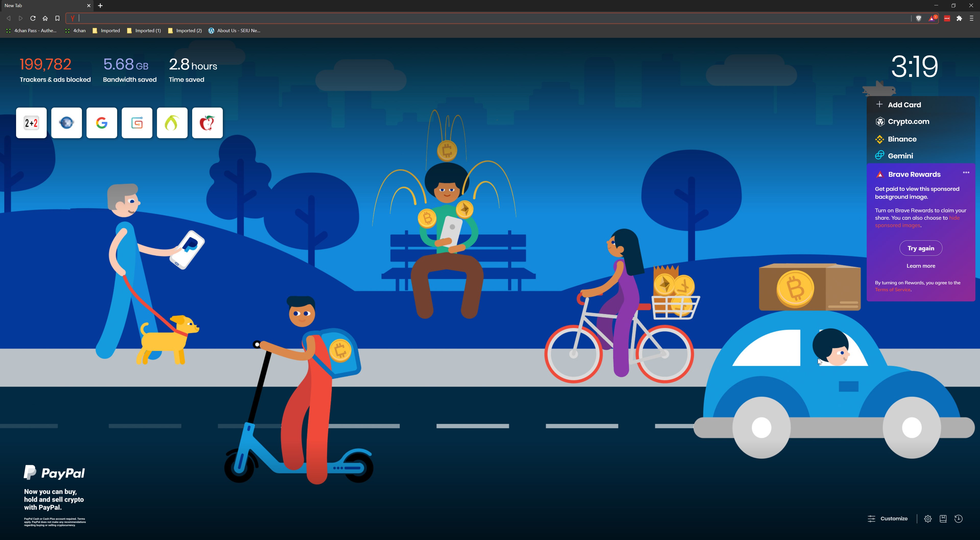Expand the Imported (1) bookmarks folder
The height and width of the screenshot is (540, 980).
pos(144,30)
